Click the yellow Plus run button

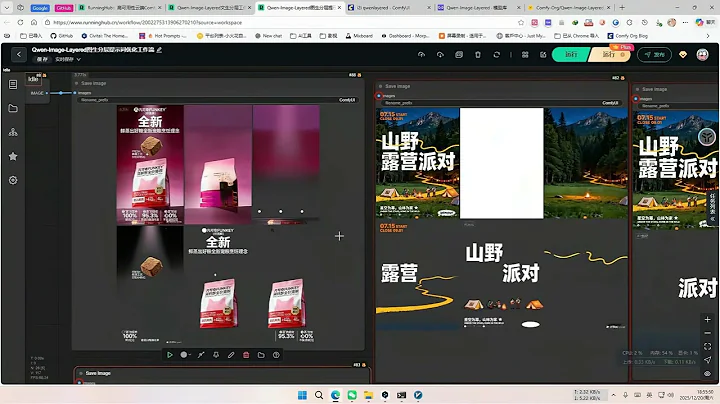coord(610,55)
